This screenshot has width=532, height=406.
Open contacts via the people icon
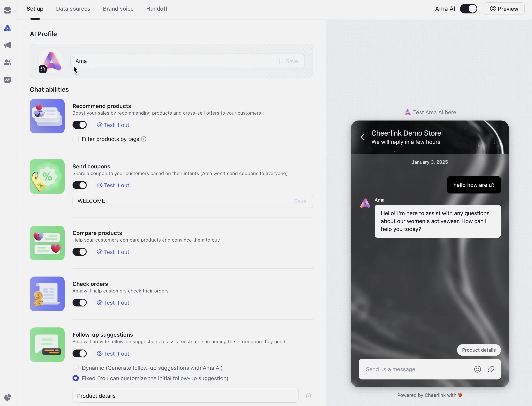(x=8, y=63)
